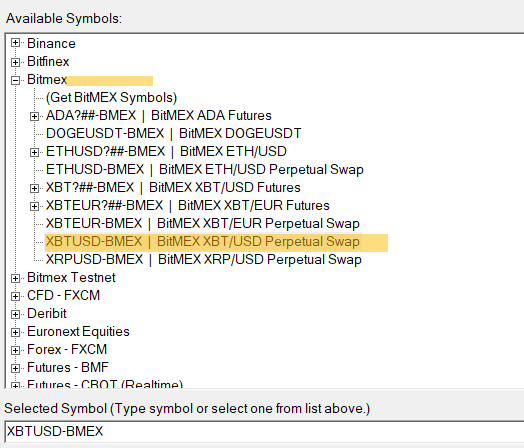Expand the Euronext Equities node
Screen dimensions: 524x448
[x=15, y=332]
